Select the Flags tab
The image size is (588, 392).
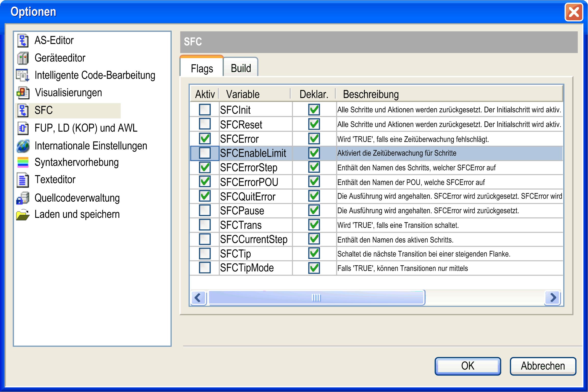point(202,68)
